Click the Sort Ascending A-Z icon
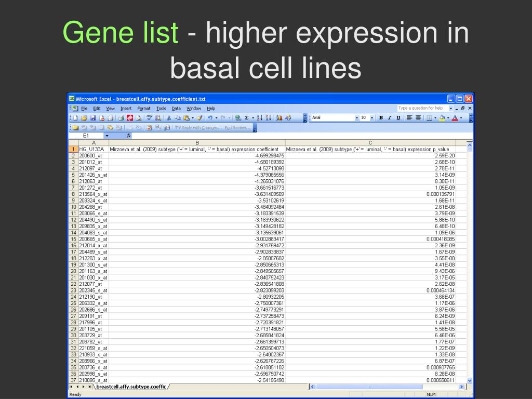The height and width of the screenshot is (399, 532). coord(260,118)
